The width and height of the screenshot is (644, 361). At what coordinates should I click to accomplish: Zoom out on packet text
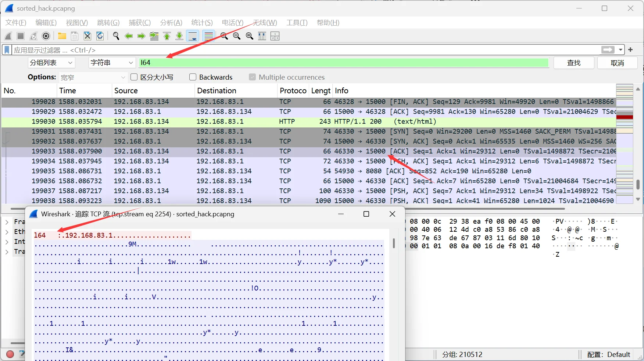237,36
